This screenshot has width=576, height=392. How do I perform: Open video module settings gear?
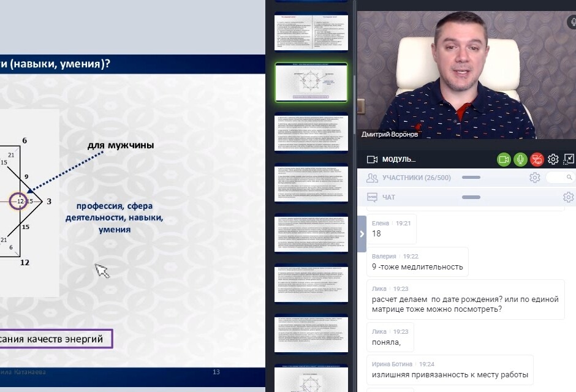[553, 159]
